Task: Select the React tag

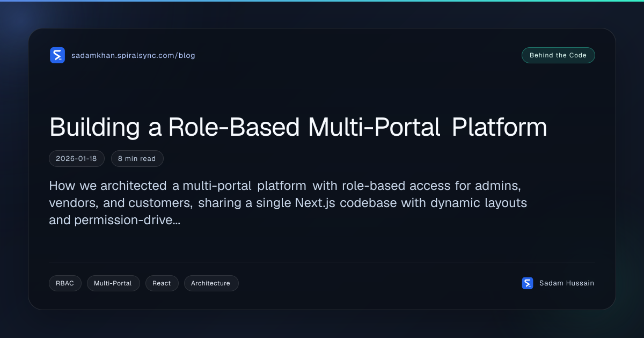Action: pos(162,283)
